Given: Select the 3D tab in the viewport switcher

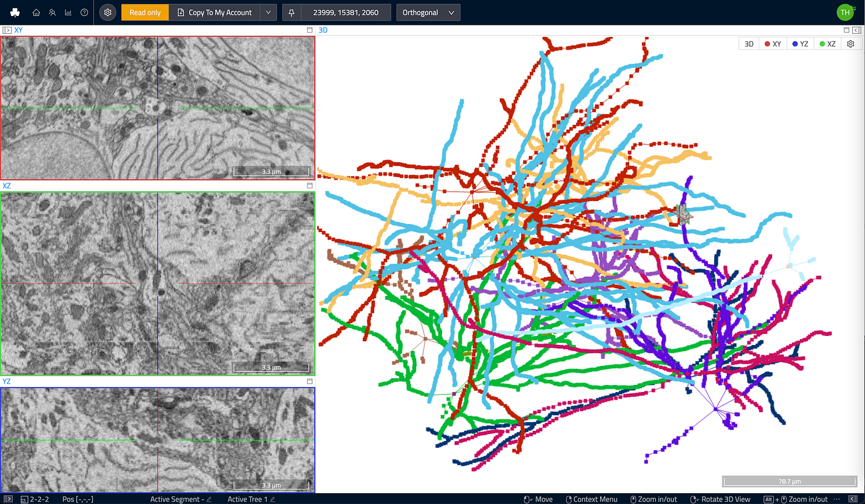Looking at the screenshot, I should click(748, 43).
